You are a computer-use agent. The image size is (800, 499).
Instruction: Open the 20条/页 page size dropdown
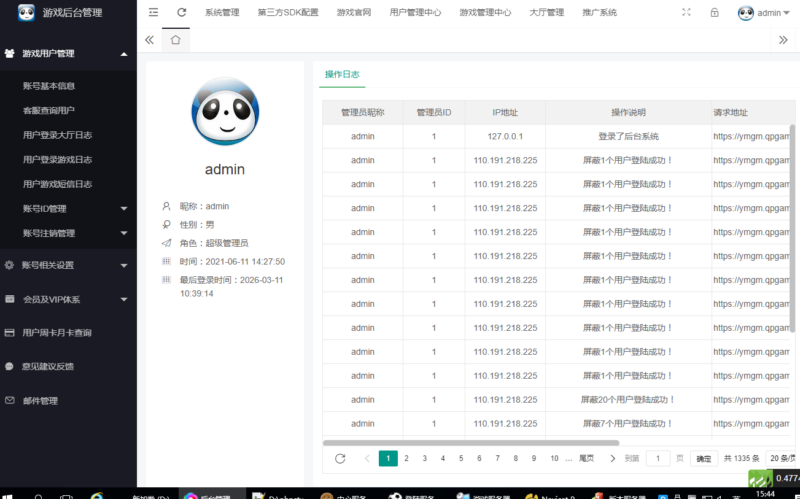782,458
